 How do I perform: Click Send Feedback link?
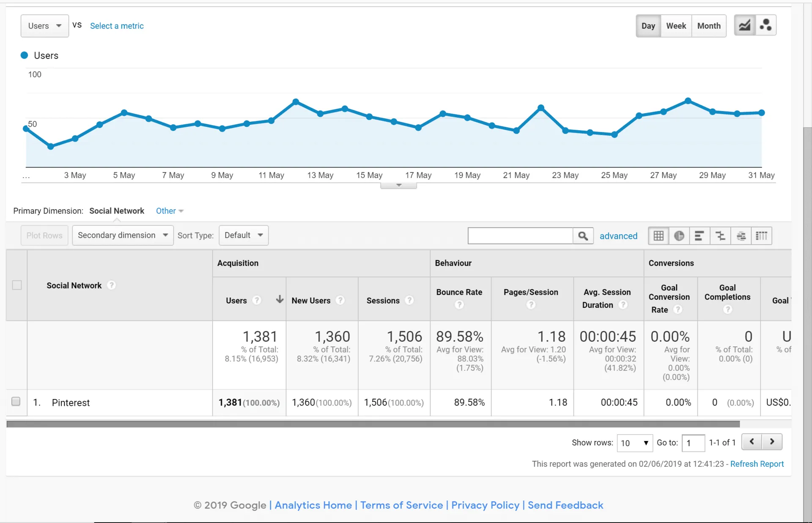(x=565, y=505)
